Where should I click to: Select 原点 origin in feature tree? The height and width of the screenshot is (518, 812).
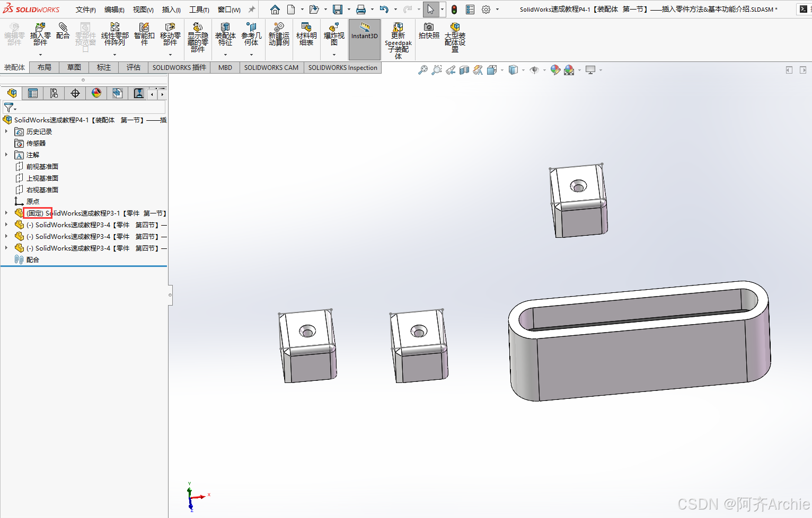pyautogui.click(x=33, y=201)
